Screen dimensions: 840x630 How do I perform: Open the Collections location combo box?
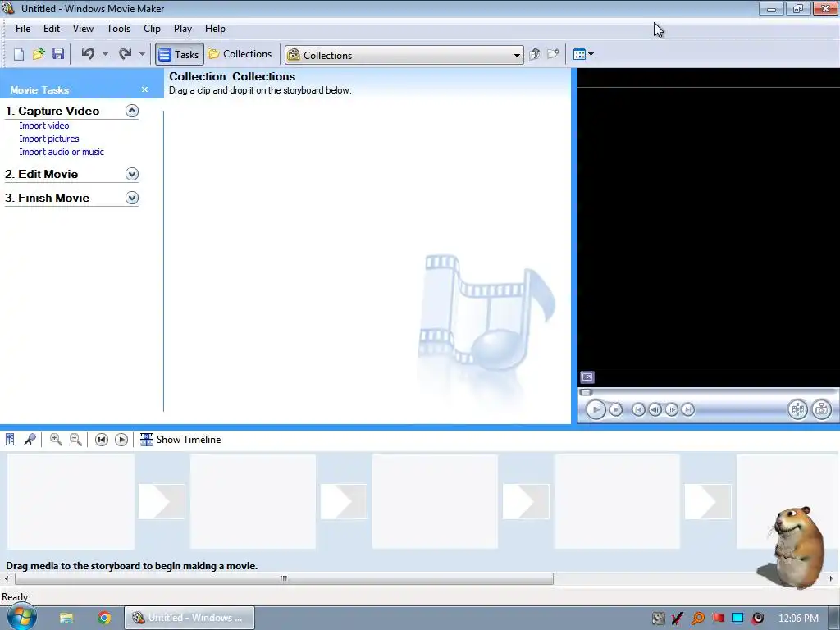[404, 55]
